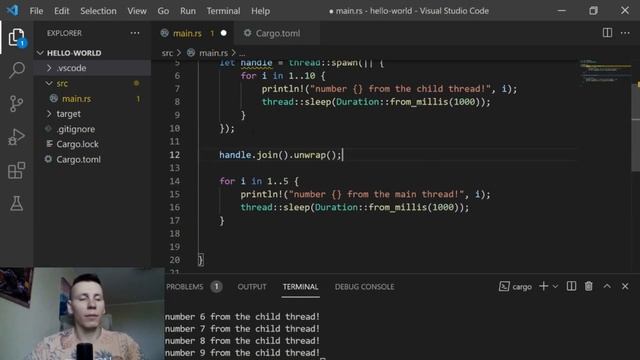Open the Go menu
The width and height of the screenshot is (640, 360).
[x=163, y=11]
